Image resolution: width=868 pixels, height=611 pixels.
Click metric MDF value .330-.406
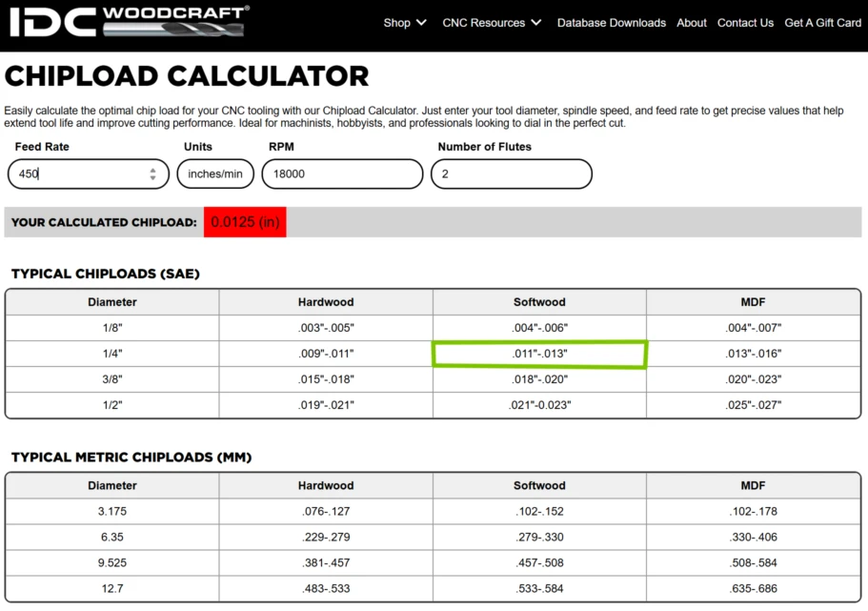pos(754,537)
